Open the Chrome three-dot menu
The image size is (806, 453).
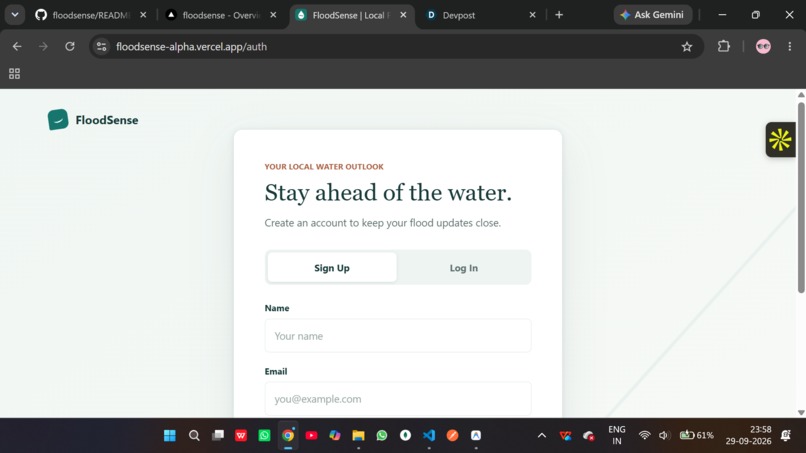[x=790, y=47]
